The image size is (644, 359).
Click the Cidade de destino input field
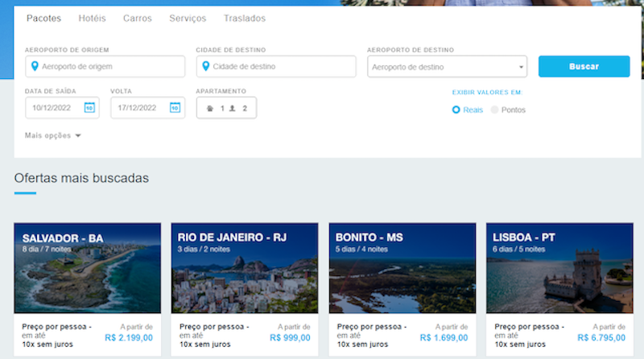click(276, 67)
